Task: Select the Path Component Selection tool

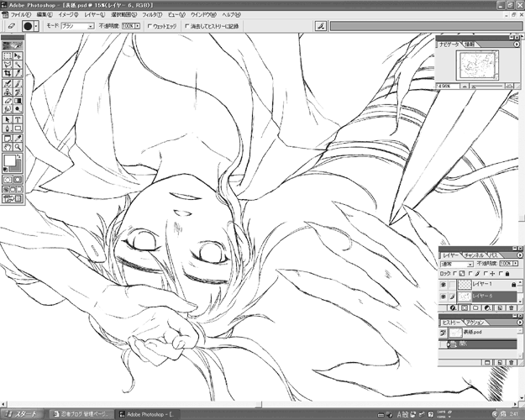Action: (x=8, y=119)
